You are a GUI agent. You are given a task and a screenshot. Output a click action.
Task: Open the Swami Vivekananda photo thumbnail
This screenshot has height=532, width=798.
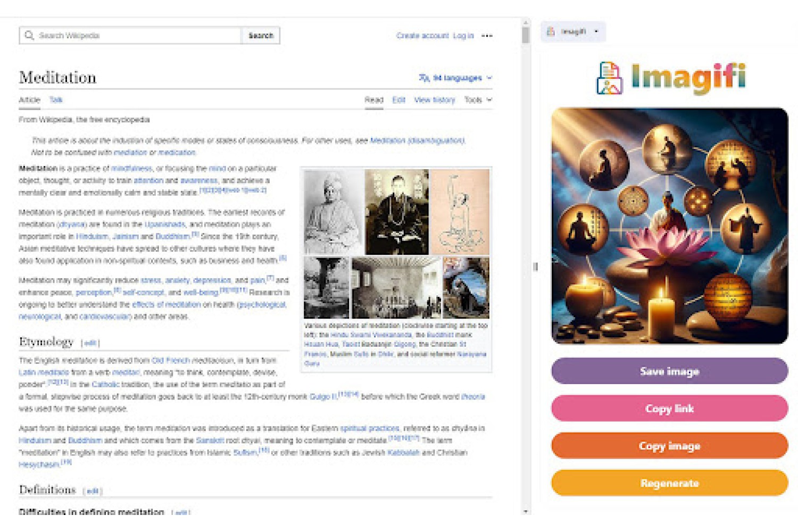[334, 212]
